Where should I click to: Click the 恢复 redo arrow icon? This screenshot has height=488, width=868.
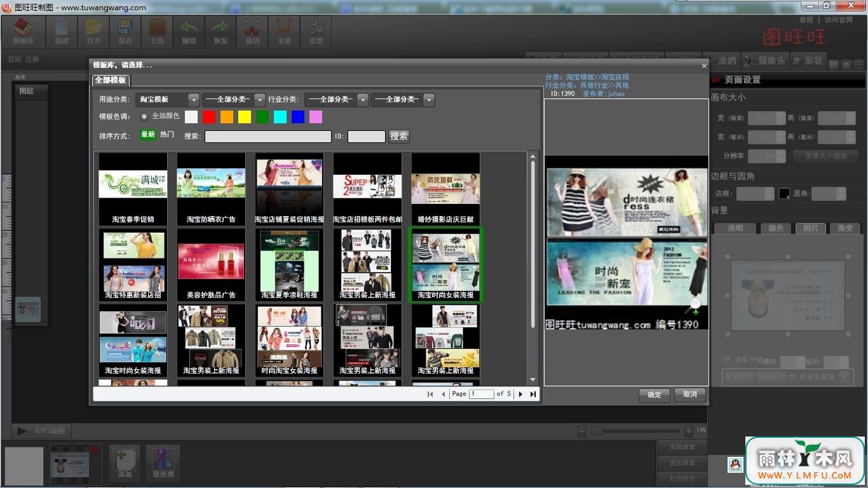click(x=220, y=30)
